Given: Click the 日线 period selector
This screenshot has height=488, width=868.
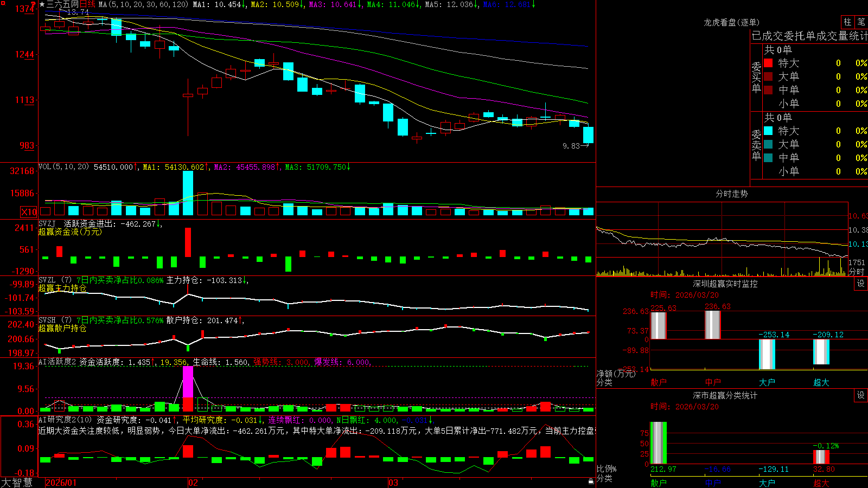Looking at the screenshot, I should (87, 4).
